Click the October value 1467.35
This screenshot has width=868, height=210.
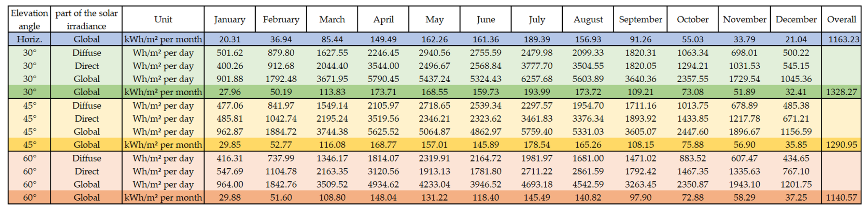point(693,171)
